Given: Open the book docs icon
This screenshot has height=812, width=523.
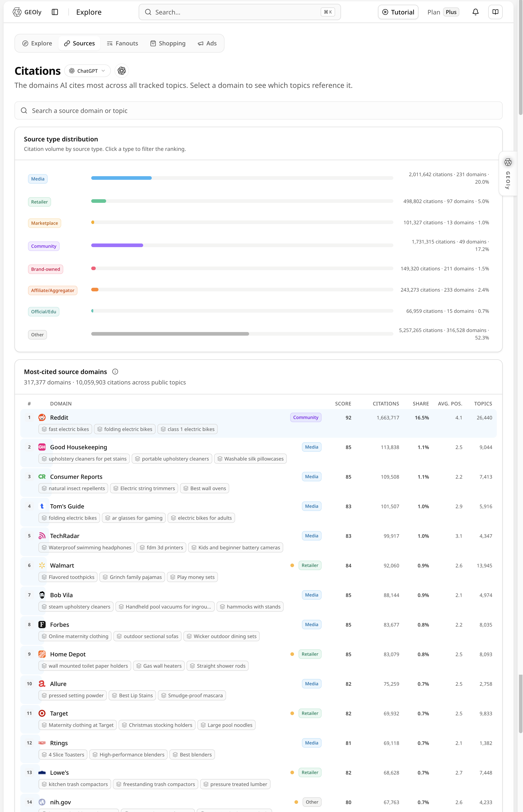Looking at the screenshot, I should (x=495, y=12).
